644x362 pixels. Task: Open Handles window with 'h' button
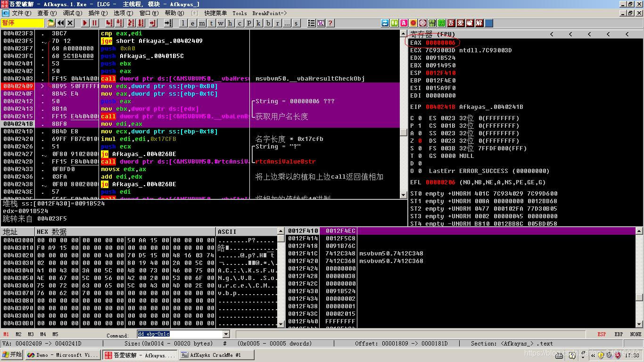click(x=230, y=23)
